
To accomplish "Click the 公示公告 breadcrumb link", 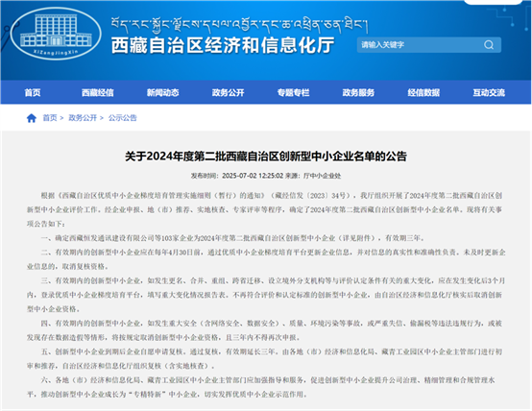I will click(x=123, y=118).
